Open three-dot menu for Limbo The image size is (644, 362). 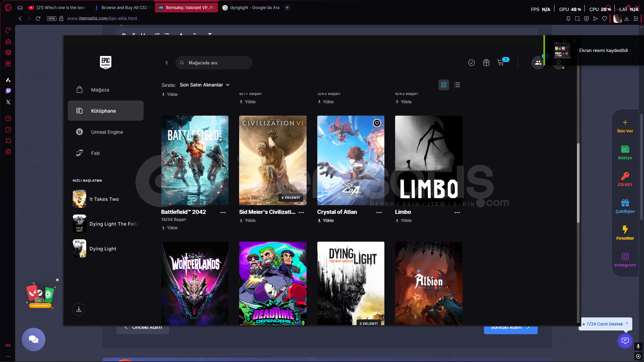(x=457, y=213)
